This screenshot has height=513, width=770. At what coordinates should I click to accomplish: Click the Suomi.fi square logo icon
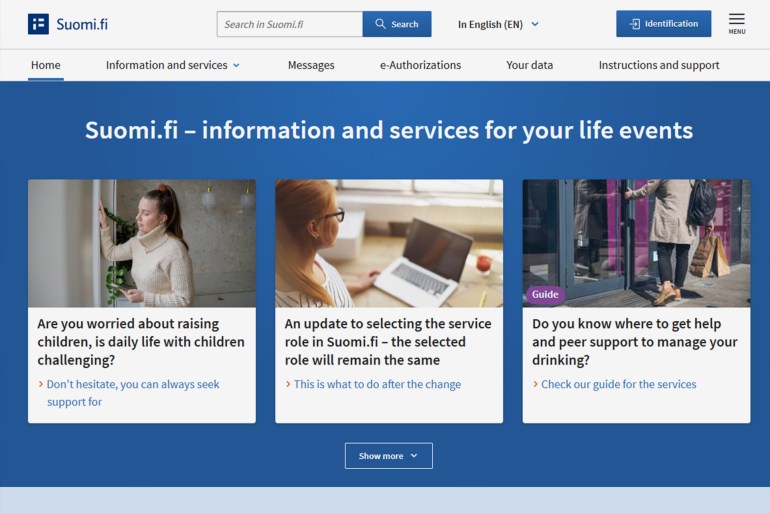(38, 24)
